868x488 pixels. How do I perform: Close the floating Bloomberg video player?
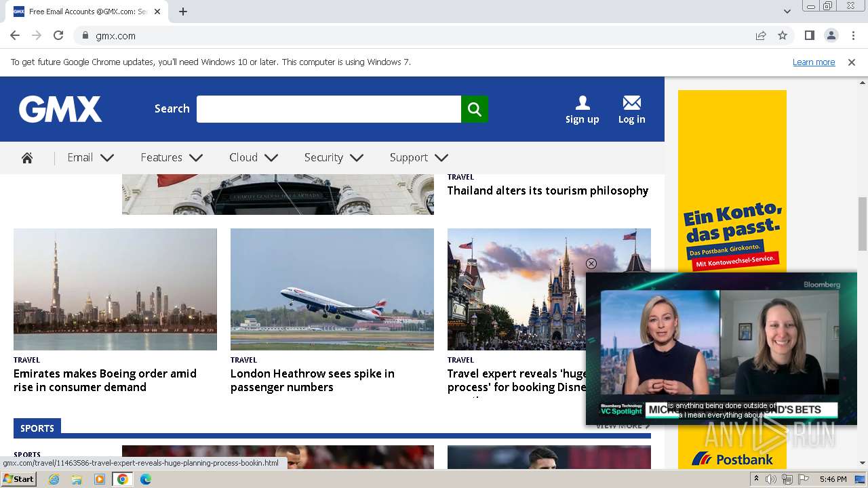point(591,264)
